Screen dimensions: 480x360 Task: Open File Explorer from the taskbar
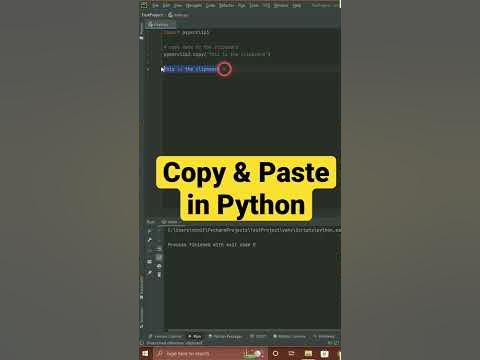(x=308, y=353)
